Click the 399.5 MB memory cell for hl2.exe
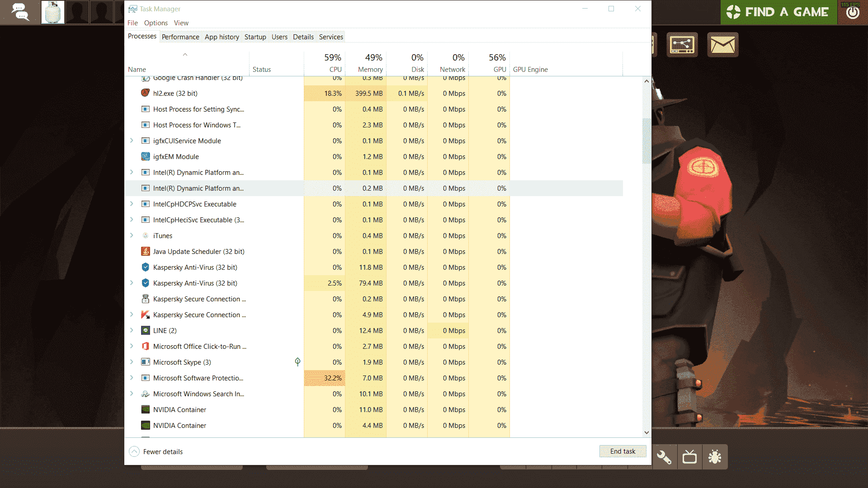This screenshot has width=868, height=488. click(366, 93)
